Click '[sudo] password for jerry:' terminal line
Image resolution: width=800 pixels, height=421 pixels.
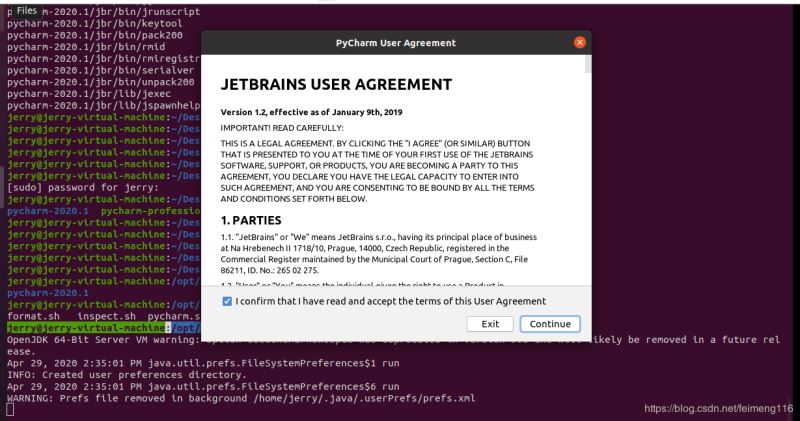coord(83,187)
